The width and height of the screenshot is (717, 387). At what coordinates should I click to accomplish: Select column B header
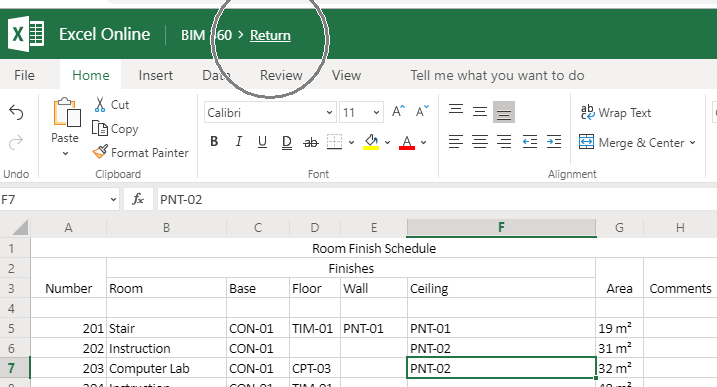tap(166, 227)
